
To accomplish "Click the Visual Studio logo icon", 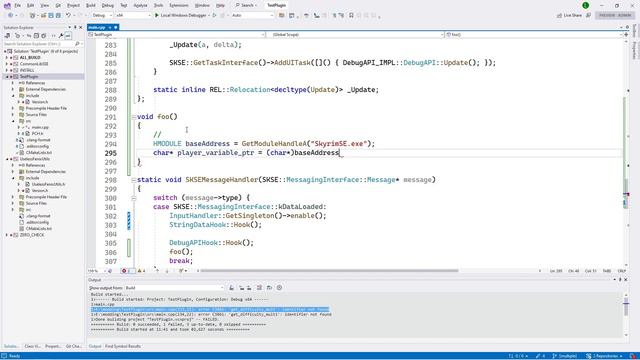I will [7, 5].
